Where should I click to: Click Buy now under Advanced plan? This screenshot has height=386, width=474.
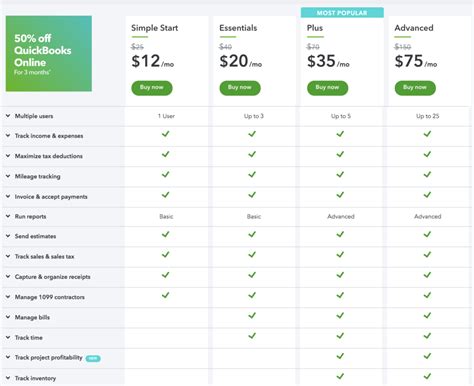coord(415,88)
